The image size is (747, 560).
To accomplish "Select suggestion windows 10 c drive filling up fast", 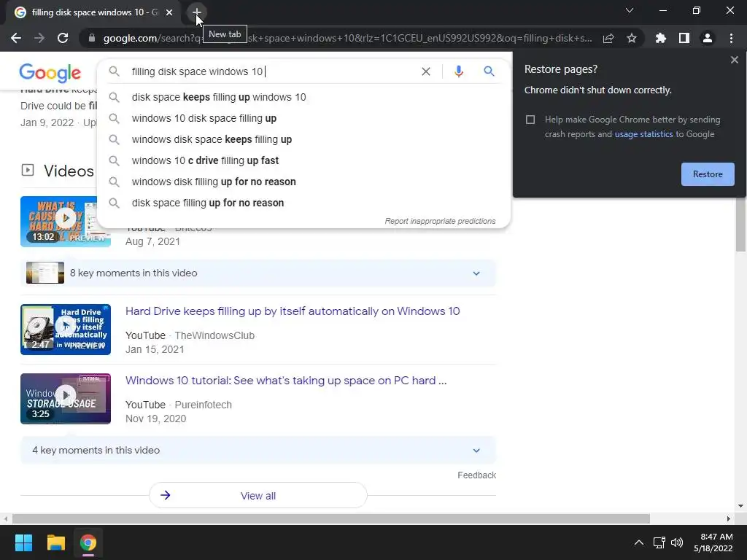I will 303,160.
